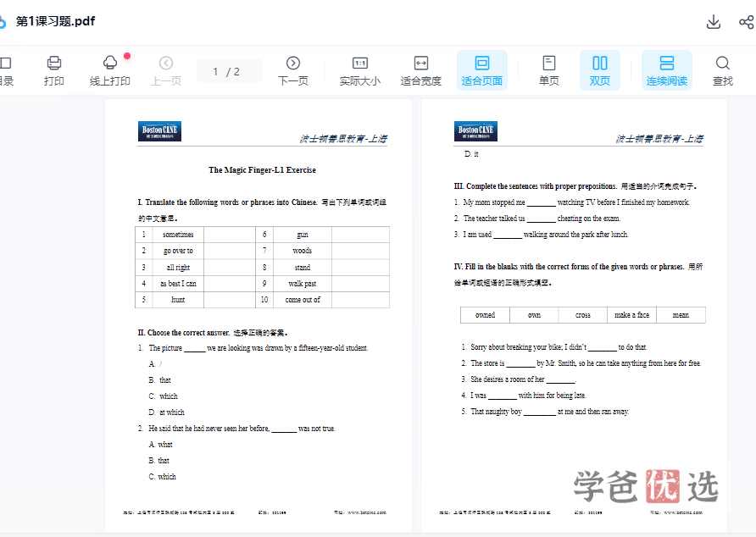Click the page number input field
Image resolution: width=756 pixels, height=537 pixels.
[230, 71]
